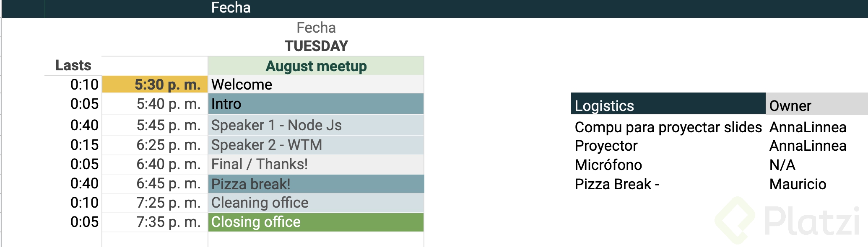Select the TUESDAY day cell
Image resolution: width=868 pixels, height=247 pixels.
[316, 46]
